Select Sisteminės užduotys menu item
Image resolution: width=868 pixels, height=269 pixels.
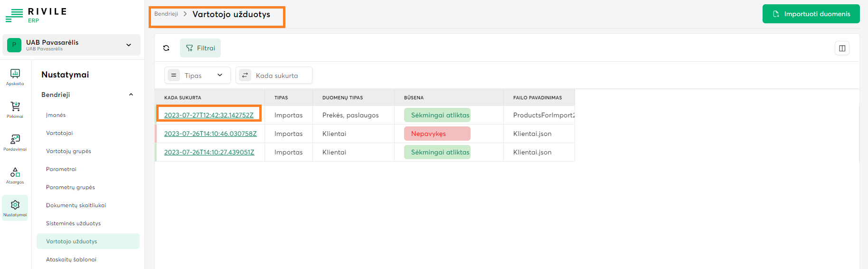pos(73,223)
